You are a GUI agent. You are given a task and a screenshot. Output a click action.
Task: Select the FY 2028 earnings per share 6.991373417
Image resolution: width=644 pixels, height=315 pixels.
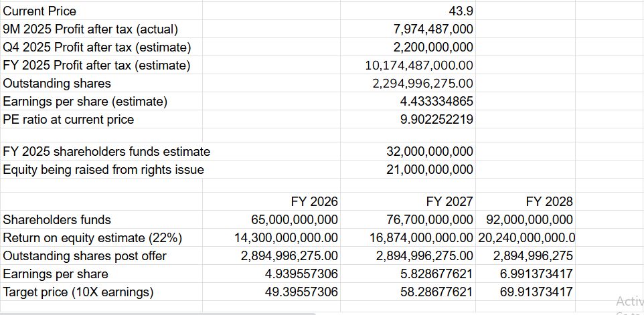point(536,274)
